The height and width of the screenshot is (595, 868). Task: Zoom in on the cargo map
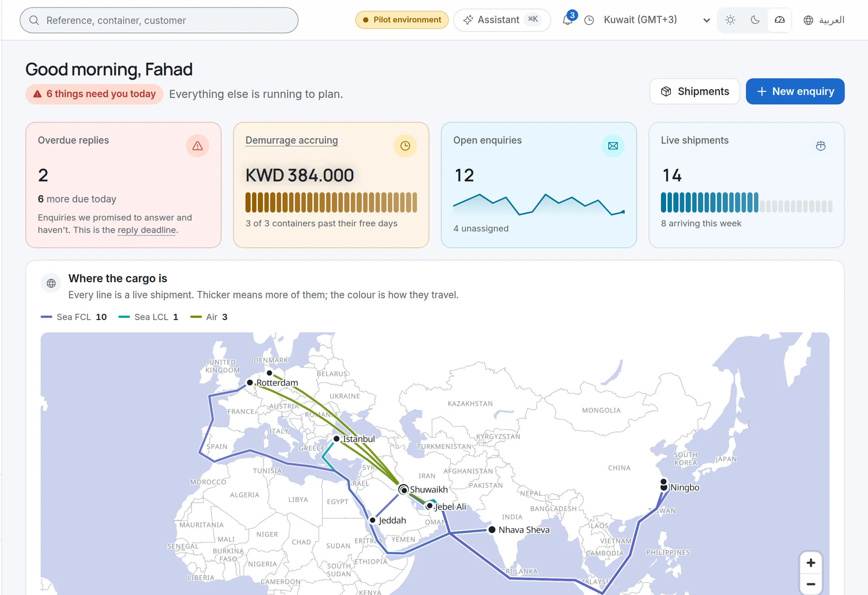[x=811, y=563]
